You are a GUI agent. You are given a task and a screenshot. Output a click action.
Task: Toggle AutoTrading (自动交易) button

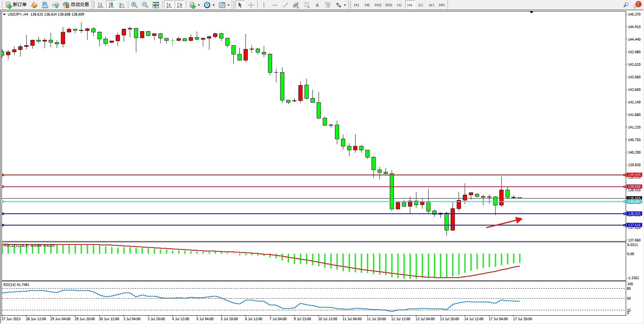click(76, 5)
